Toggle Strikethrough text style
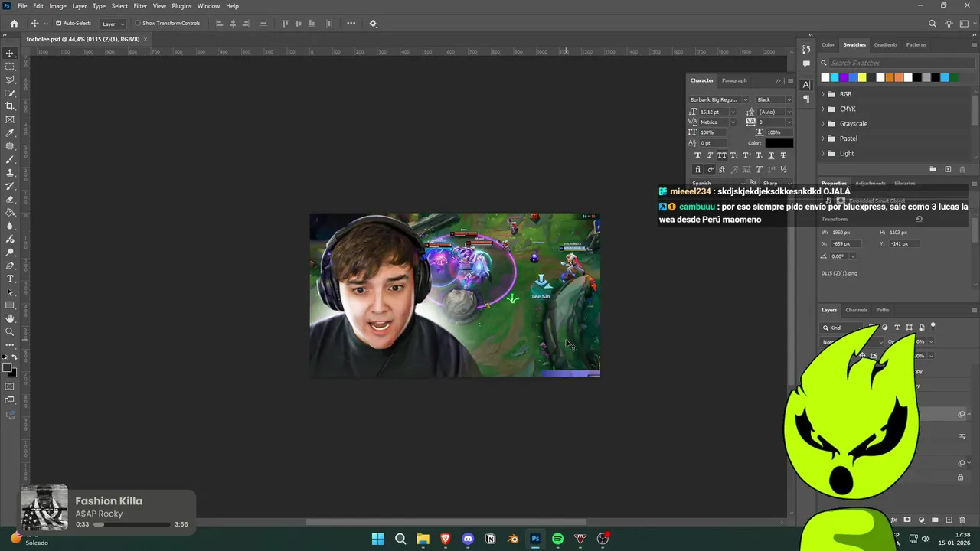980x551 pixels. tap(783, 155)
